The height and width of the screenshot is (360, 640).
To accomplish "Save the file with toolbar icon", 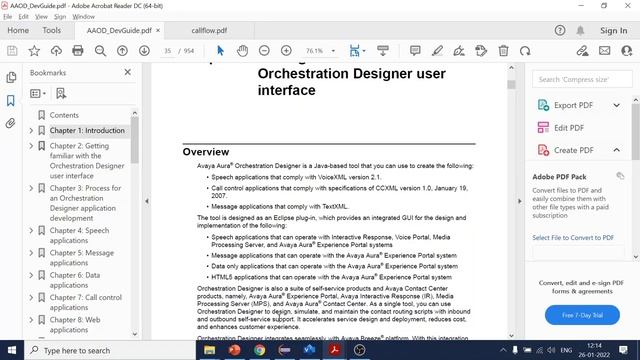I will (x=12, y=51).
